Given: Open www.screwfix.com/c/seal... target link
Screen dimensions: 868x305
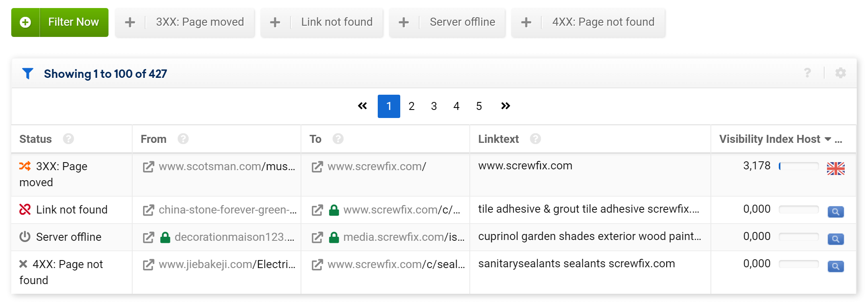Looking at the screenshot, I should (x=396, y=264).
